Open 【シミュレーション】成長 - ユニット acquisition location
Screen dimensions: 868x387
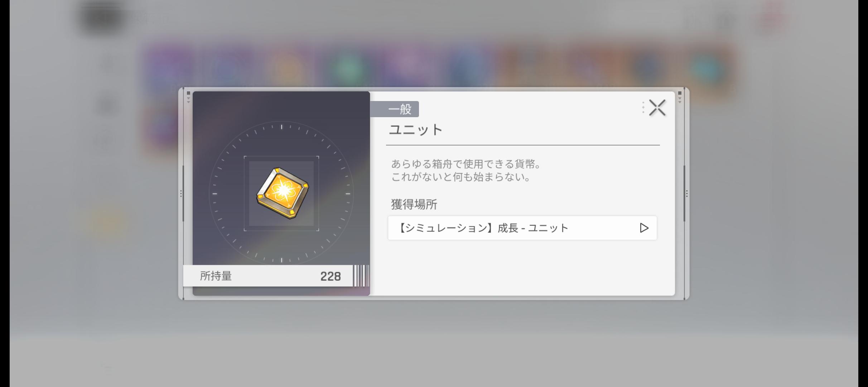[522, 228]
